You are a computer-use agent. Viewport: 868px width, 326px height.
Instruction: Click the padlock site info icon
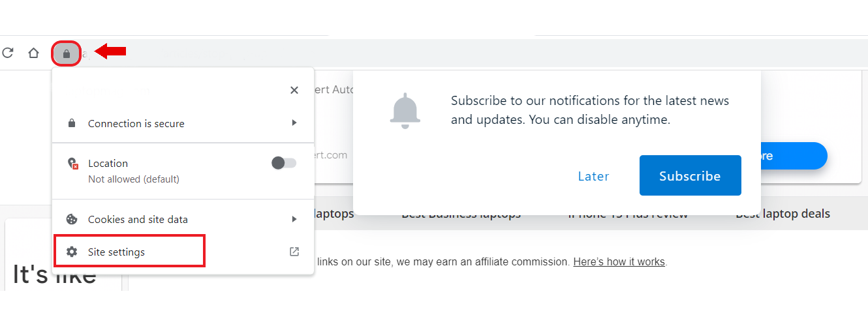pyautogui.click(x=66, y=53)
